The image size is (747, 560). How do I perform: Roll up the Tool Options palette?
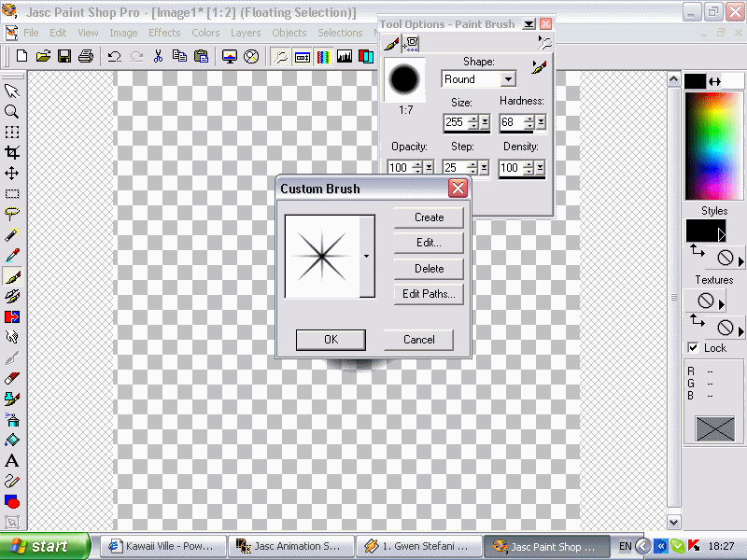tap(529, 24)
